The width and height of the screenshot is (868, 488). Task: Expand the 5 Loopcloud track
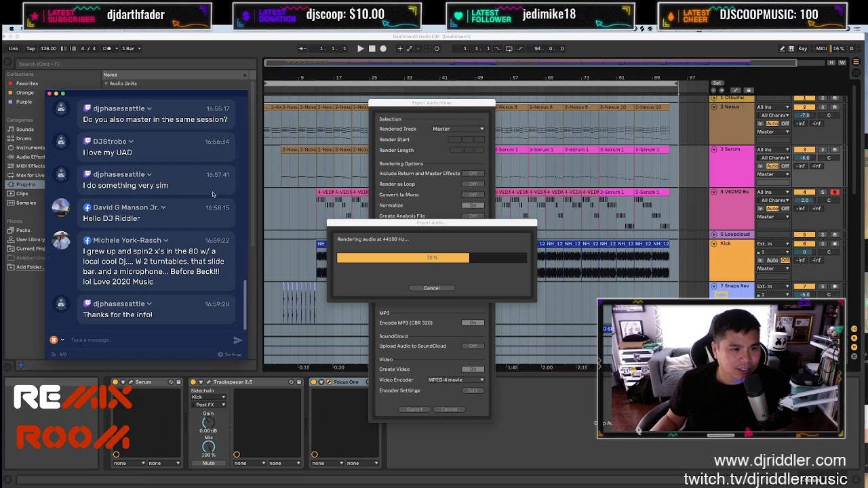coord(713,235)
